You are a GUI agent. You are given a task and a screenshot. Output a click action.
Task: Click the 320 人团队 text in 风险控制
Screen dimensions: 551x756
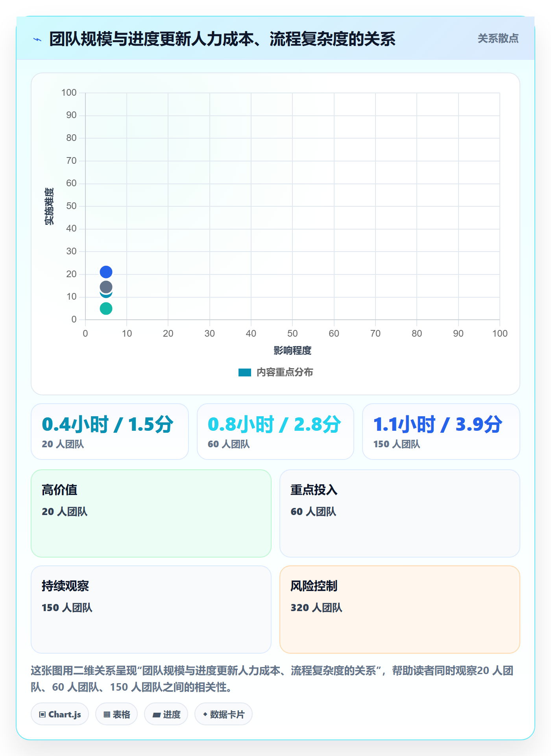(316, 608)
